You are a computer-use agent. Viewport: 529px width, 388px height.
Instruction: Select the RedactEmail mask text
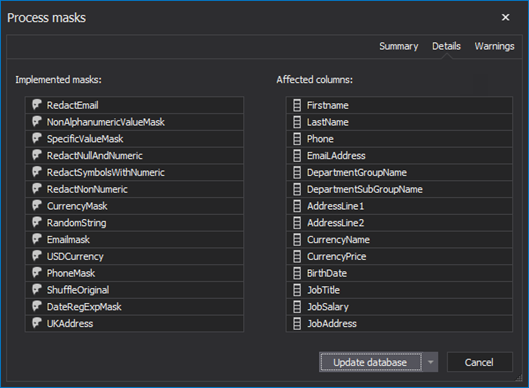(x=73, y=105)
